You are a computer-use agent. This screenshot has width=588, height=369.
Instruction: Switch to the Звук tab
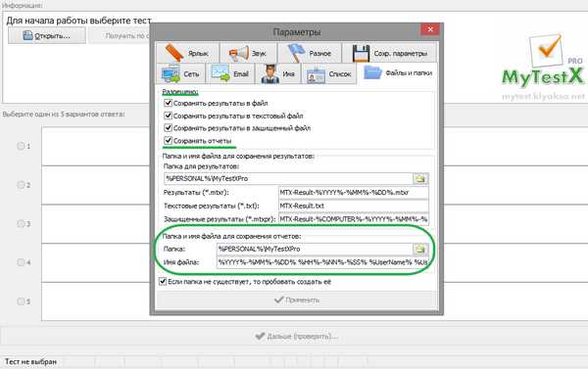coord(248,53)
